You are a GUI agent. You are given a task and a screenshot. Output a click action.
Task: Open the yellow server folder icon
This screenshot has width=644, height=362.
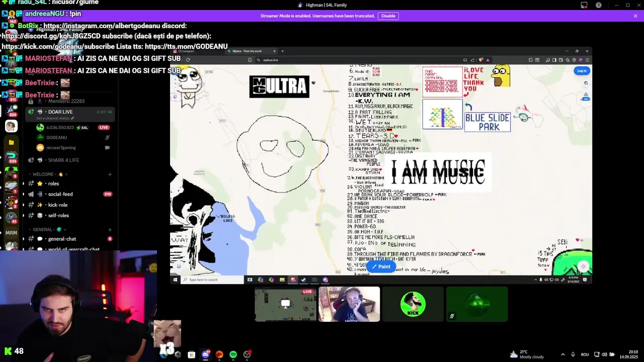(11, 142)
